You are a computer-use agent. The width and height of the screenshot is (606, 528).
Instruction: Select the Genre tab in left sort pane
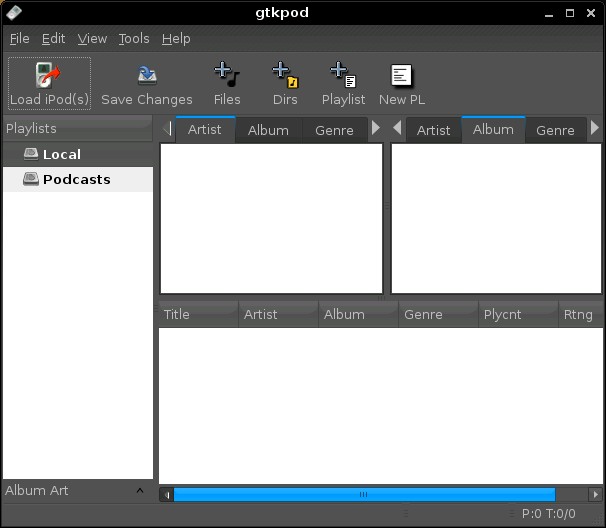pos(334,130)
